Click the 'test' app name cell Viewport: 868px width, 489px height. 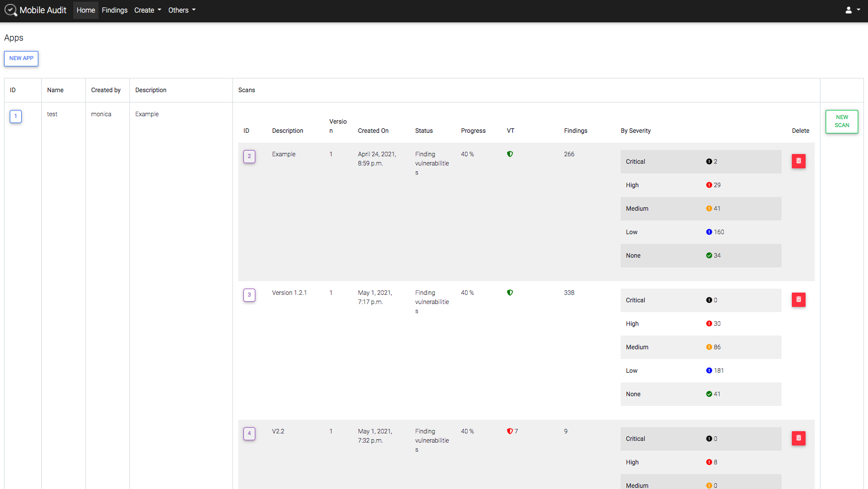click(x=52, y=114)
